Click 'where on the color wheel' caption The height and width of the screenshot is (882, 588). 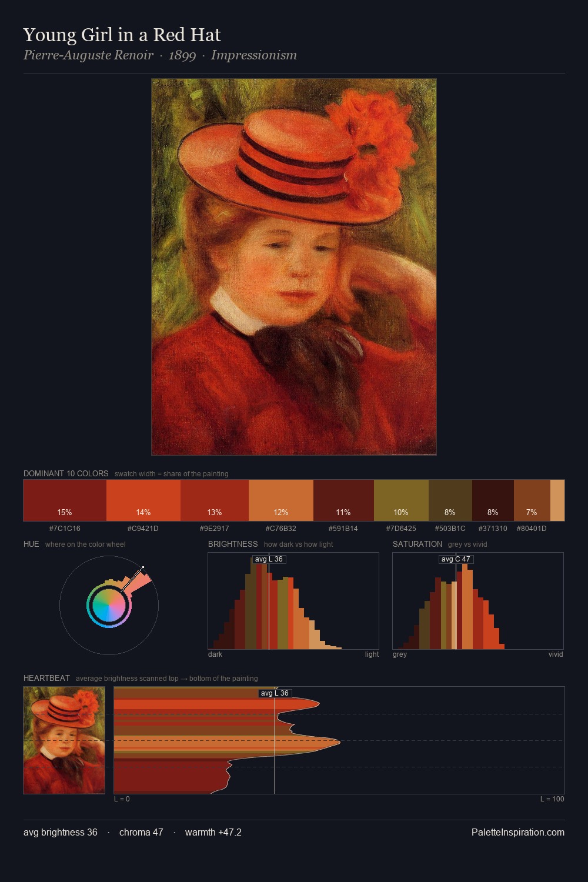click(x=85, y=544)
